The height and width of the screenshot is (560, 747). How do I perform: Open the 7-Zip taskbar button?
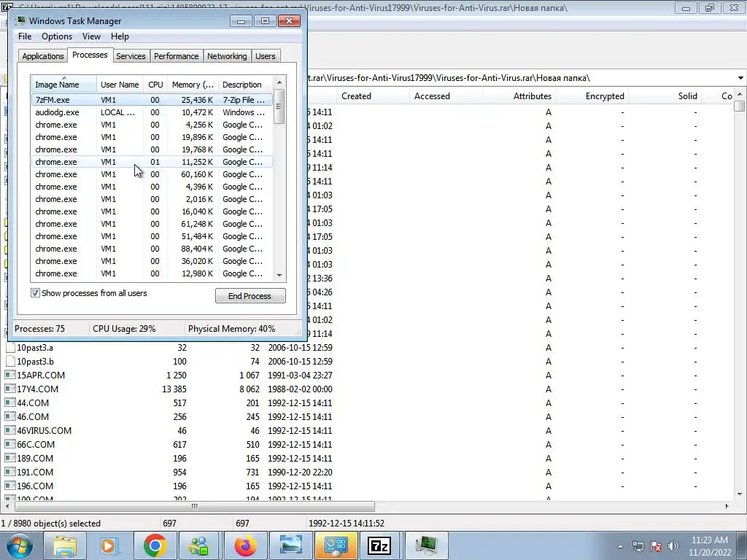click(x=379, y=545)
